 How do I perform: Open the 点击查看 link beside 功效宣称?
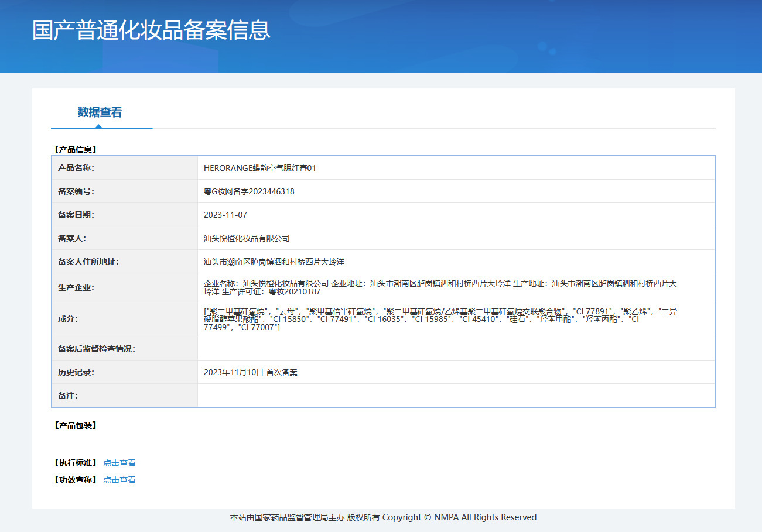tap(119, 480)
